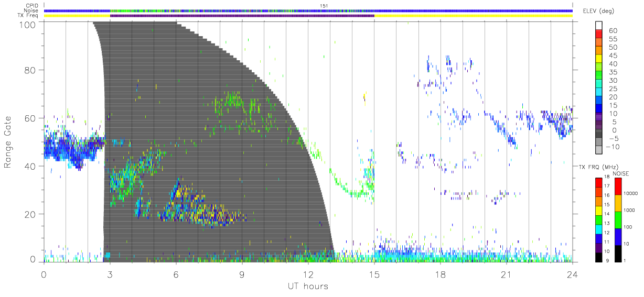Screen dimensions: 644x297
Task: Pick the cyan 12–13 swatch in TX FRQ colorbar
Action: pyautogui.click(x=599, y=229)
